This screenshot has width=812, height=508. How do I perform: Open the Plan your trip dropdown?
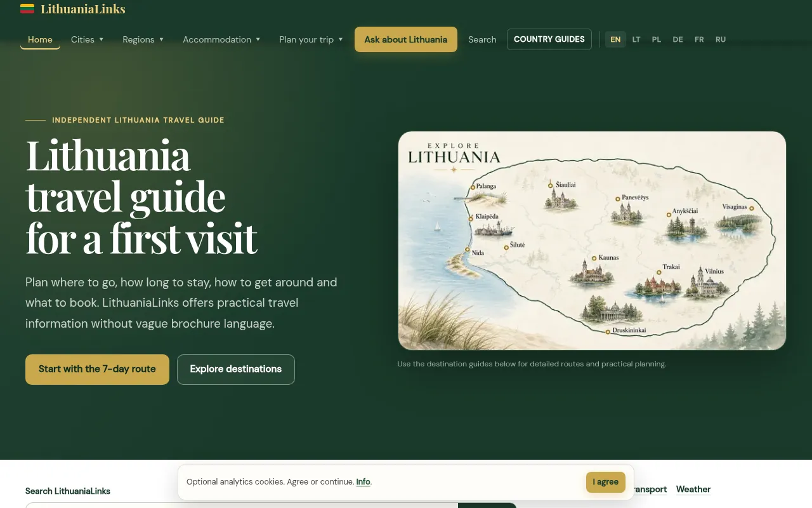pos(311,39)
